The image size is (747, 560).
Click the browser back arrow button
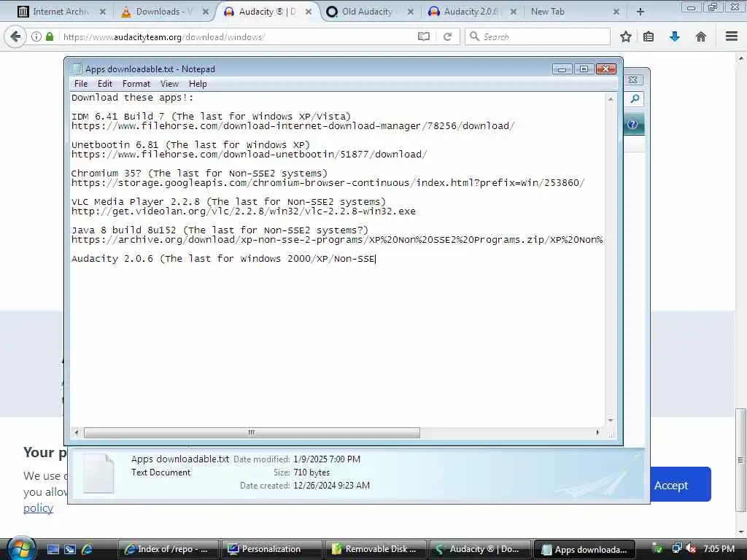pyautogui.click(x=15, y=36)
